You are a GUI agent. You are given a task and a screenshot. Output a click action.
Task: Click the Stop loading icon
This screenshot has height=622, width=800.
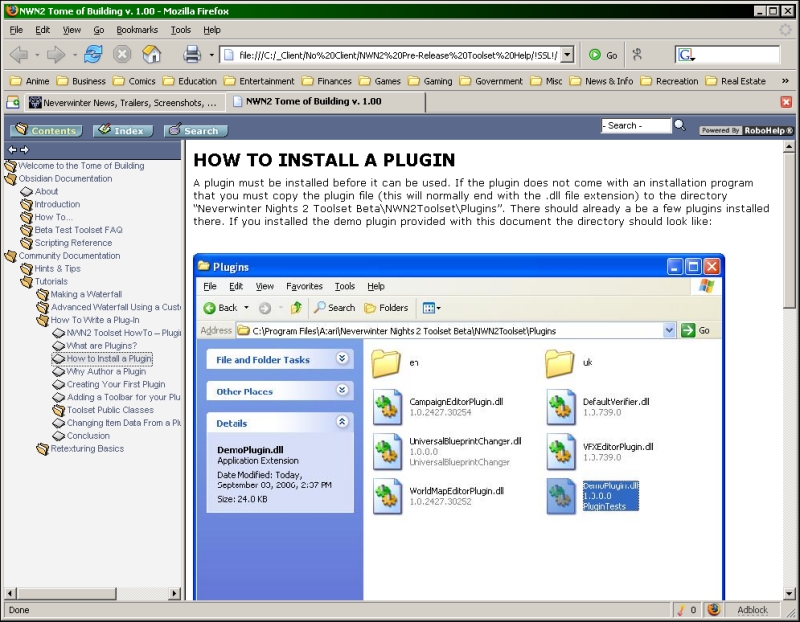click(x=122, y=54)
